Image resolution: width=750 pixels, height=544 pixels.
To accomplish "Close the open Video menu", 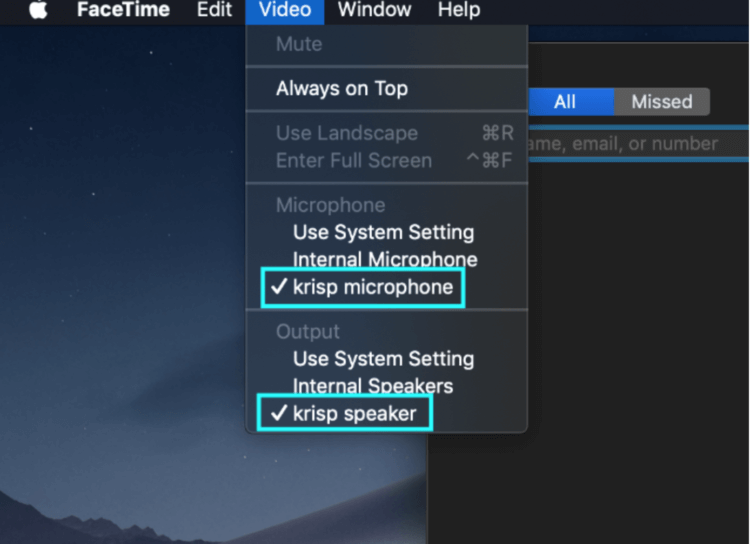I will (285, 10).
